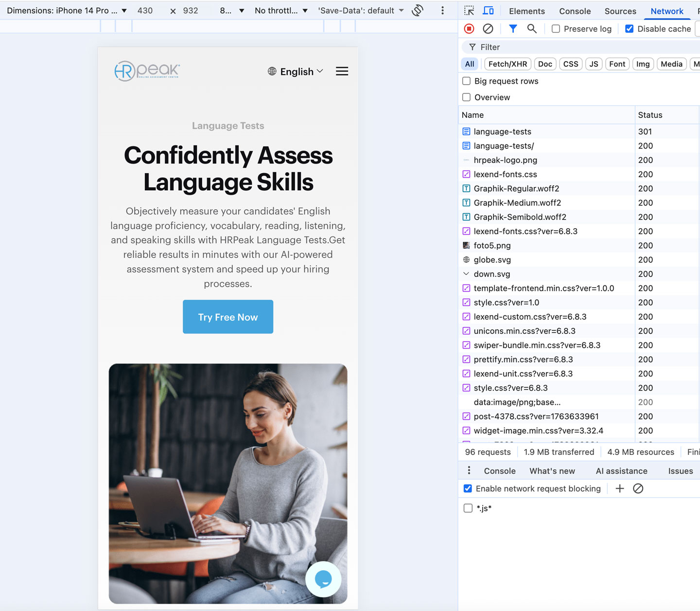700x611 pixels.
Task: Uncheck the Disable cache checkbox
Action: pyautogui.click(x=630, y=29)
